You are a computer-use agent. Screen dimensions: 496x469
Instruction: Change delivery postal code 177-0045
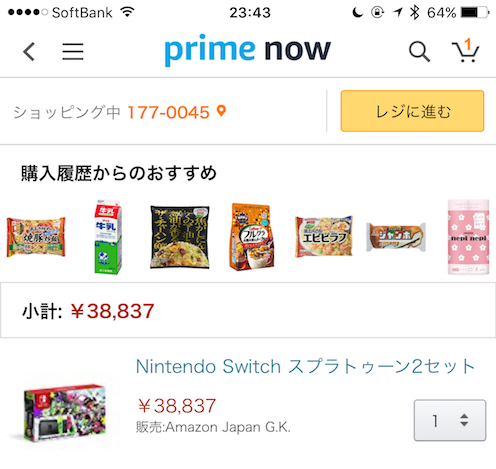pyautogui.click(x=168, y=112)
